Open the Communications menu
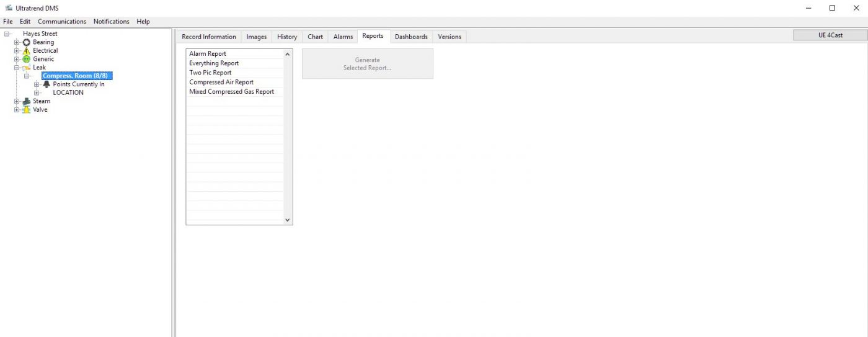The image size is (868, 337). [62, 22]
